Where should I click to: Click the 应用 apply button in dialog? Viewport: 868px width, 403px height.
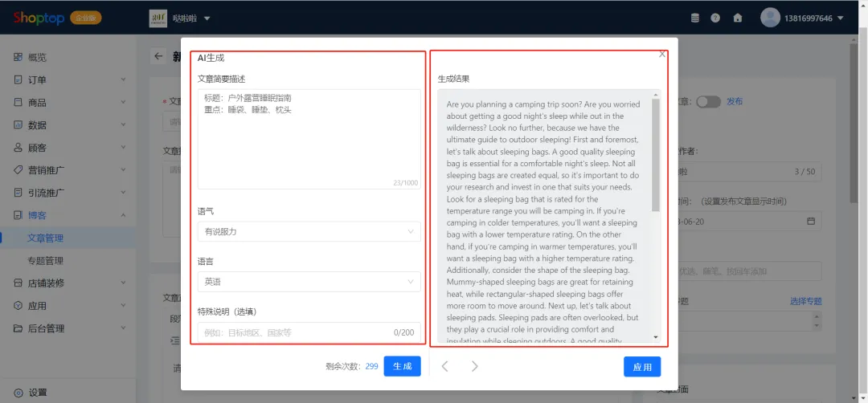642,367
